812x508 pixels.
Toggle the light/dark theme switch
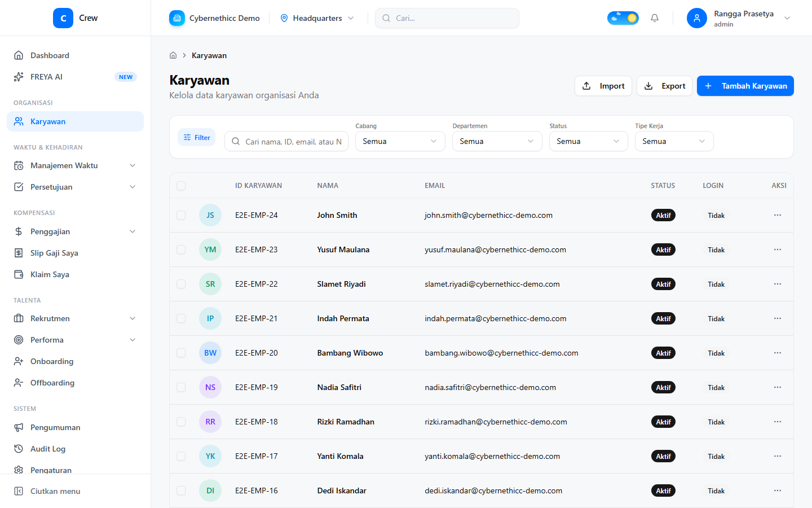tap(623, 18)
